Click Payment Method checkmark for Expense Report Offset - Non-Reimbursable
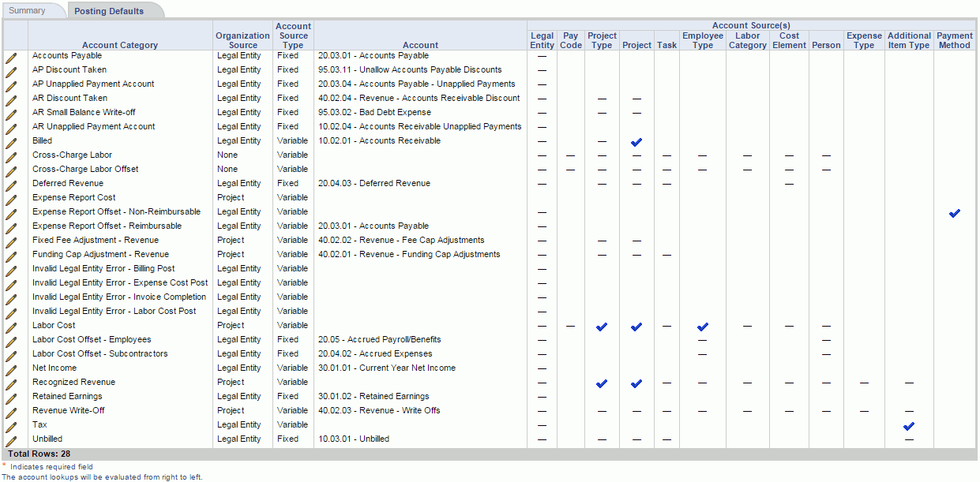 click(955, 213)
